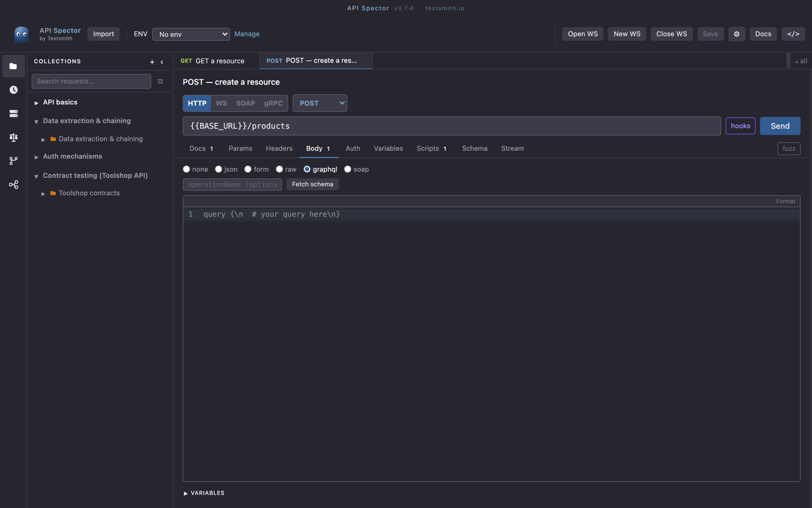Expand the Auth mechanisms collection

pos(37,157)
